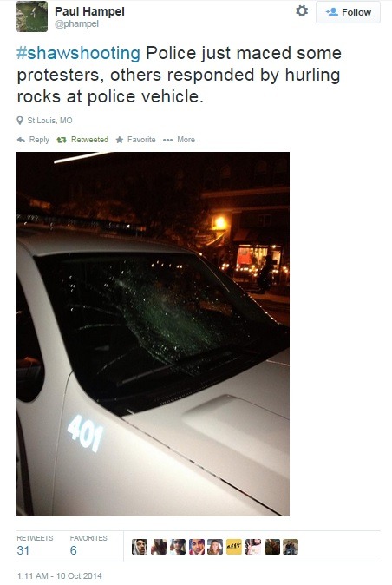Open the police car photo
This screenshot has height=585, width=392.
point(153,334)
